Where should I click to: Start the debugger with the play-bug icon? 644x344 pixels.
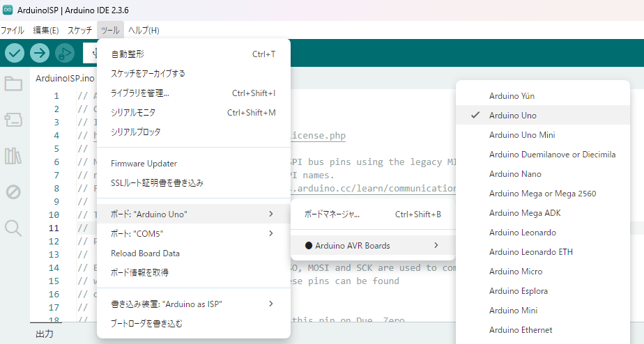[65, 53]
